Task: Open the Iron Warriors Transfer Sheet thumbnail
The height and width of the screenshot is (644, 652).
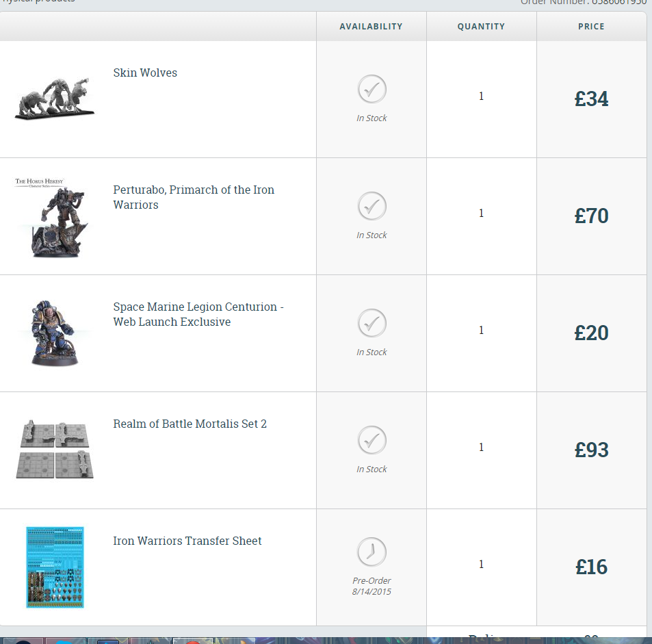Action: point(55,567)
